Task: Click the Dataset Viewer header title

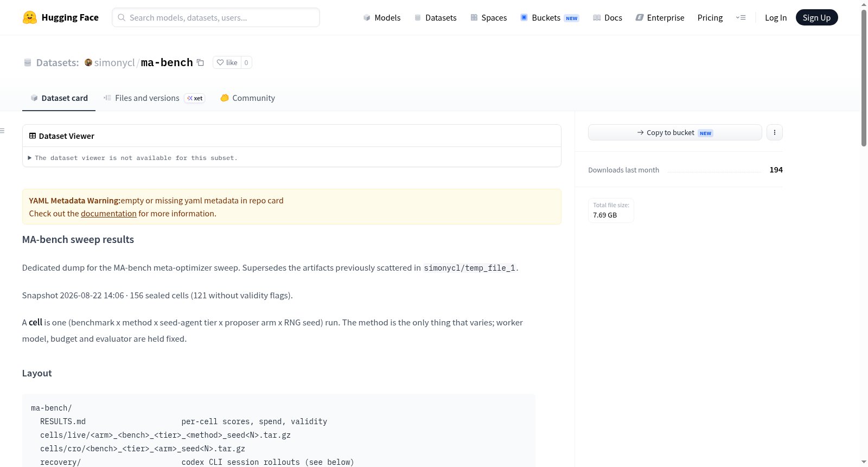Action: tap(67, 136)
